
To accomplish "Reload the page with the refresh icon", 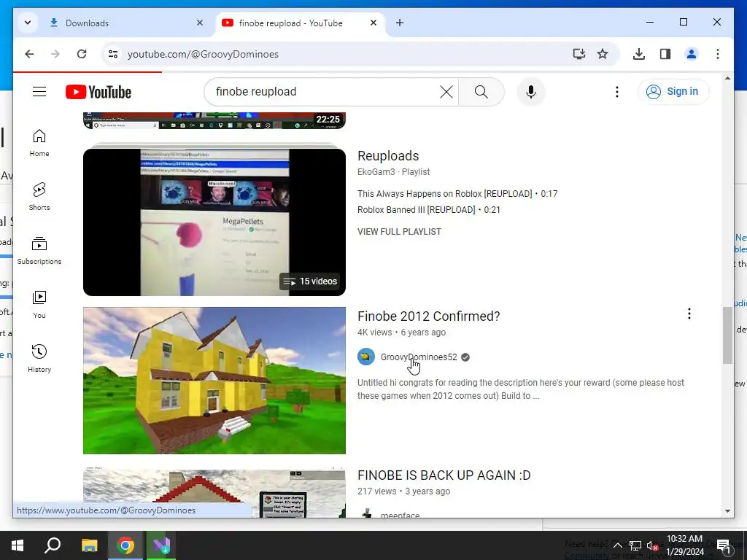I will 82,54.
